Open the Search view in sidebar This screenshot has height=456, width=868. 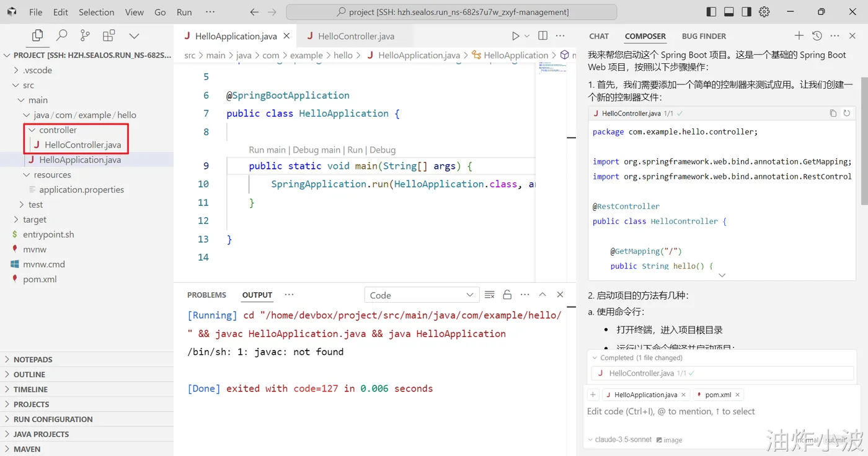[61, 36]
